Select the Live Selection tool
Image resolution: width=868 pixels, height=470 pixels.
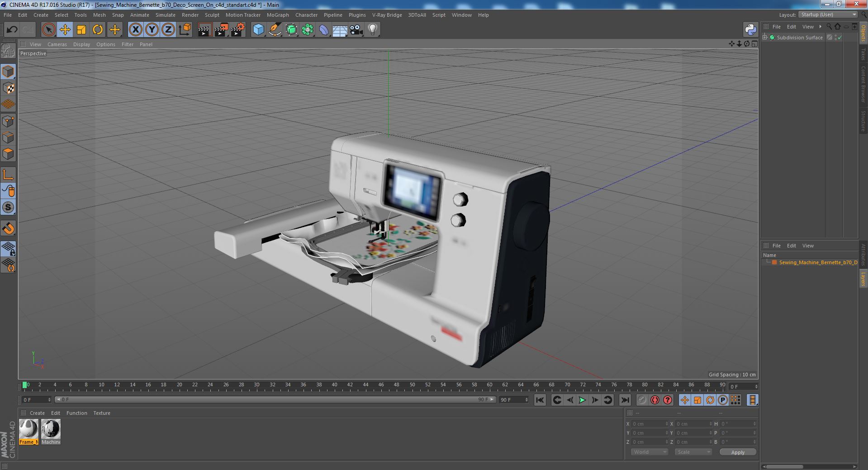pos(48,30)
